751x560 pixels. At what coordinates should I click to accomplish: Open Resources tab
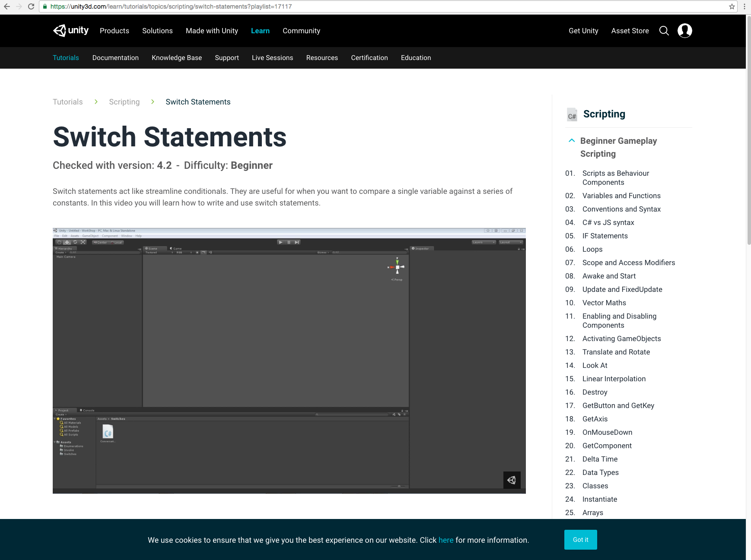322,58
